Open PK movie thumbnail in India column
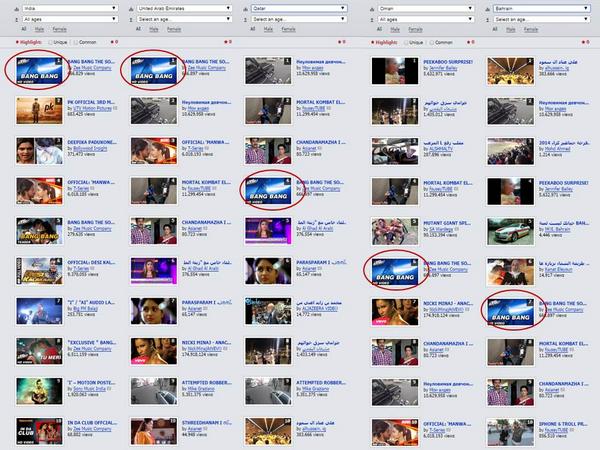The width and height of the screenshot is (600, 450). (39, 111)
